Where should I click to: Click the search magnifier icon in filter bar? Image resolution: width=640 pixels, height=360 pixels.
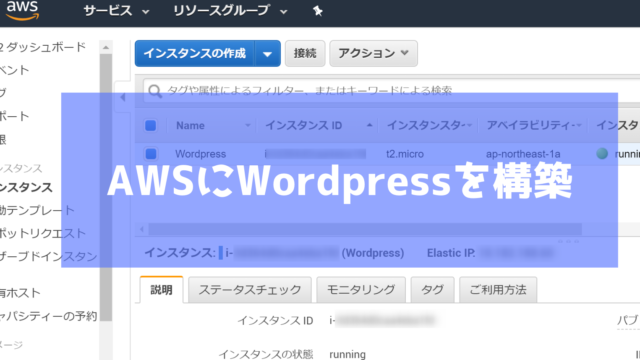(x=155, y=91)
